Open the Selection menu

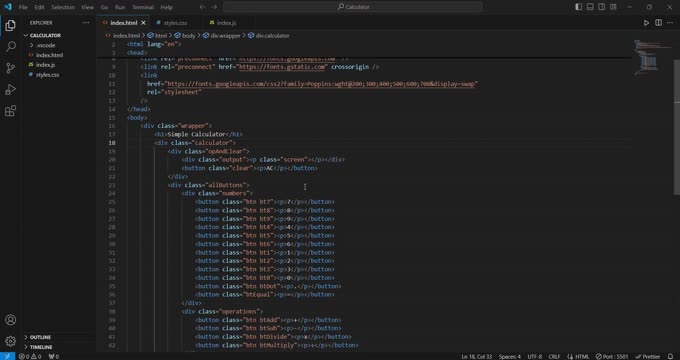[x=63, y=7]
